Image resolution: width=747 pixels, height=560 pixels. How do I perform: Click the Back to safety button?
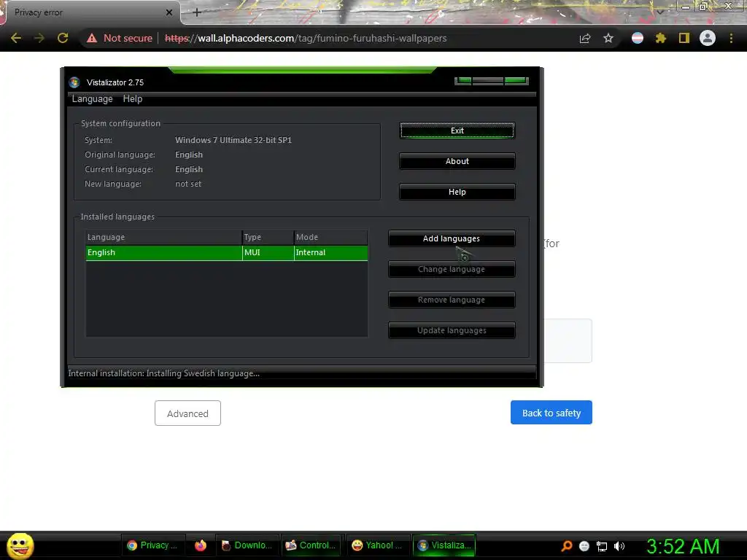tap(551, 413)
